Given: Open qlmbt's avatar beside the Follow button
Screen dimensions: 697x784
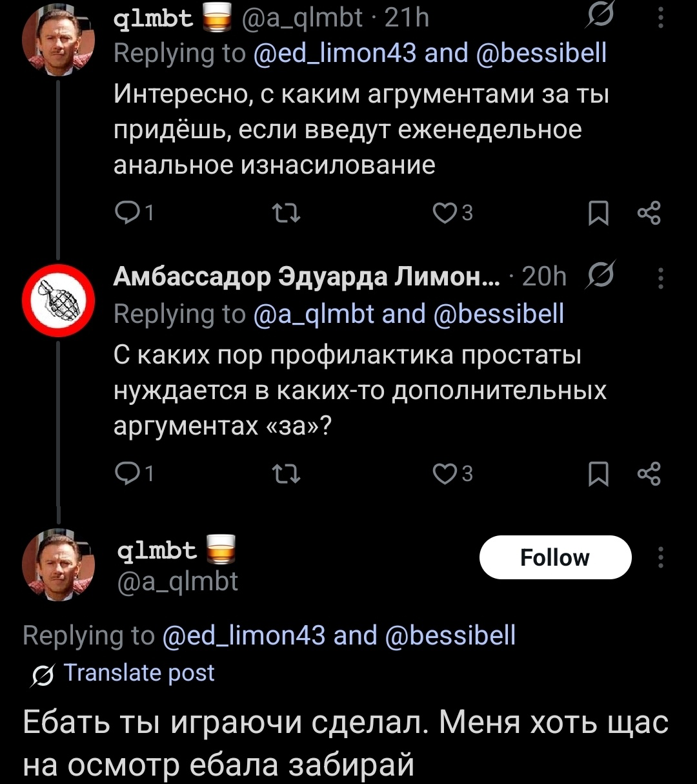Looking at the screenshot, I should coord(59,562).
